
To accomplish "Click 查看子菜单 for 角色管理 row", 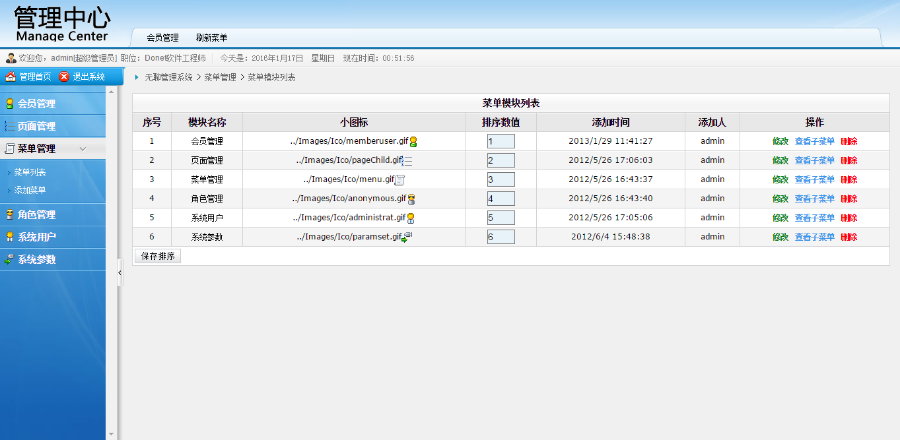I will coord(814,198).
